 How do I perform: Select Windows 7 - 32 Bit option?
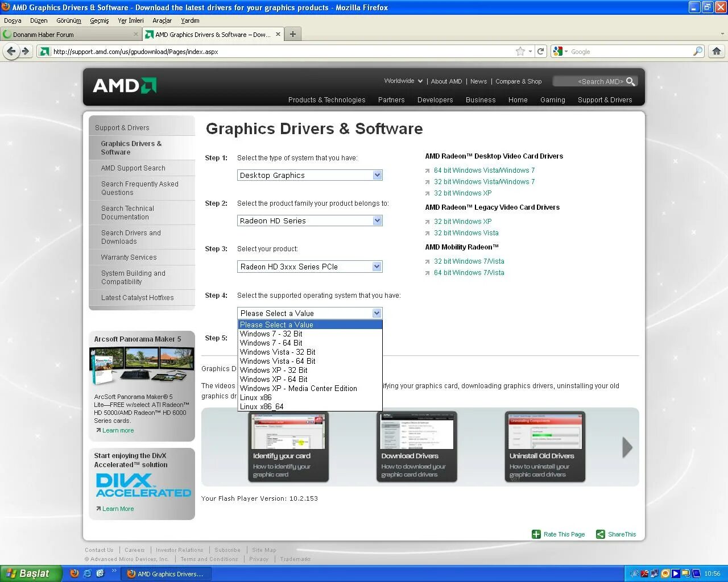pyautogui.click(x=310, y=334)
